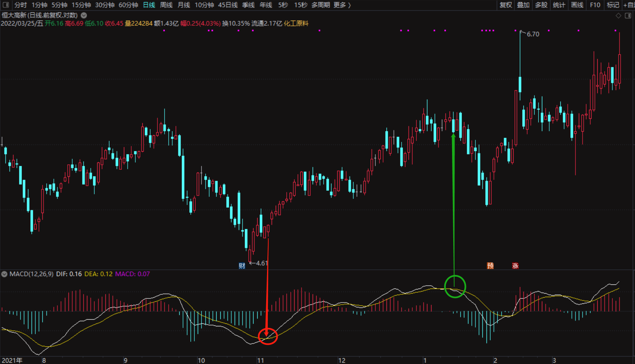Click the red 涨 limit-up marker
The height and width of the screenshot is (364, 635).
(515, 266)
